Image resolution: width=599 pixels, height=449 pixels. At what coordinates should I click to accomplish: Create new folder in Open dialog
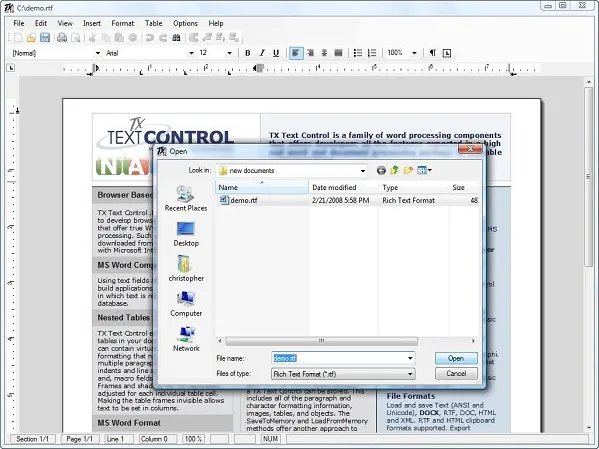pos(408,170)
